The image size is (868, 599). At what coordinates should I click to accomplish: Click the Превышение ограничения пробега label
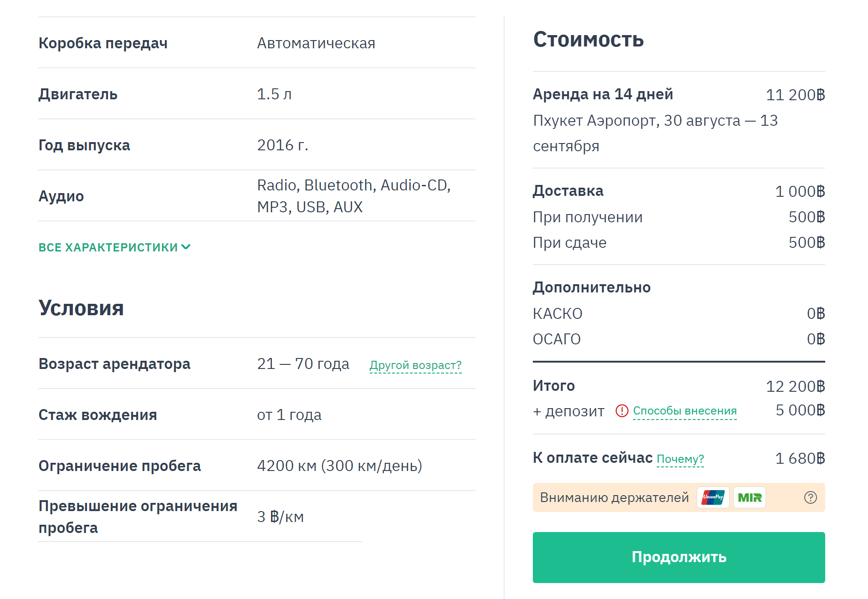pyautogui.click(x=138, y=517)
